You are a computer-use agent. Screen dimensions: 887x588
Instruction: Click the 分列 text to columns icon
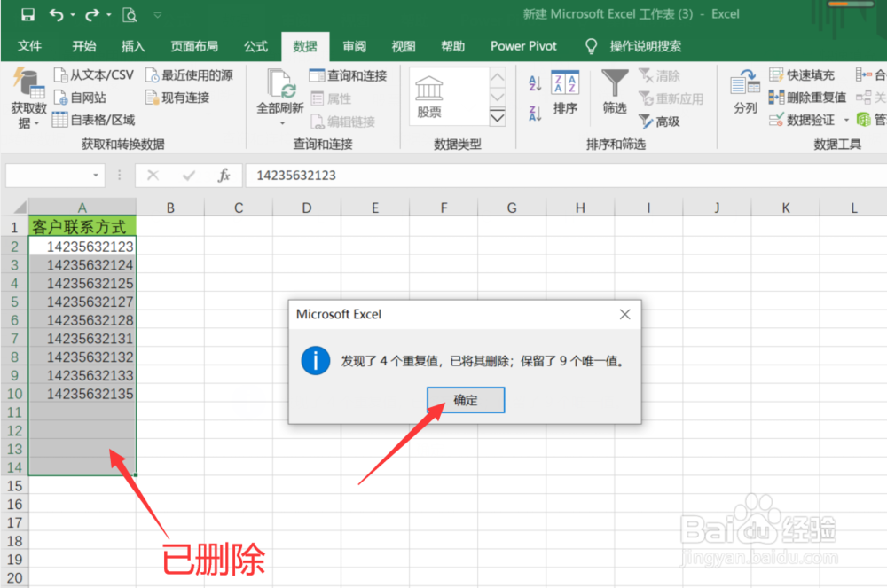[745, 92]
